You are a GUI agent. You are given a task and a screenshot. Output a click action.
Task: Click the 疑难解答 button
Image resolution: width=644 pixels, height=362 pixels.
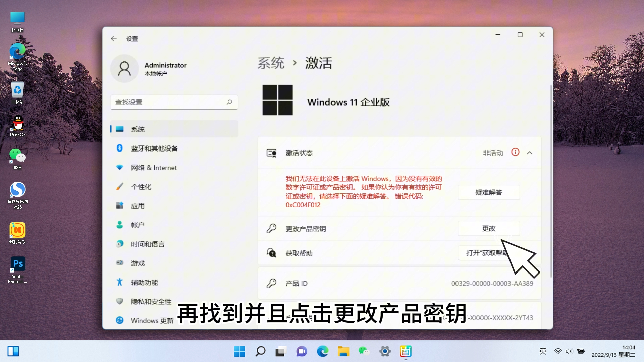click(489, 192)
